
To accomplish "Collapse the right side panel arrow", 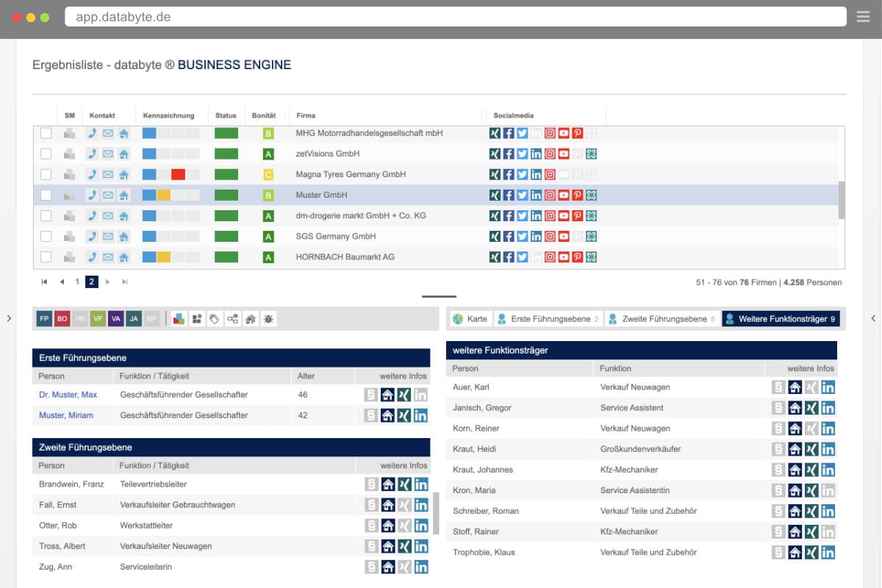I will (872, 318).
